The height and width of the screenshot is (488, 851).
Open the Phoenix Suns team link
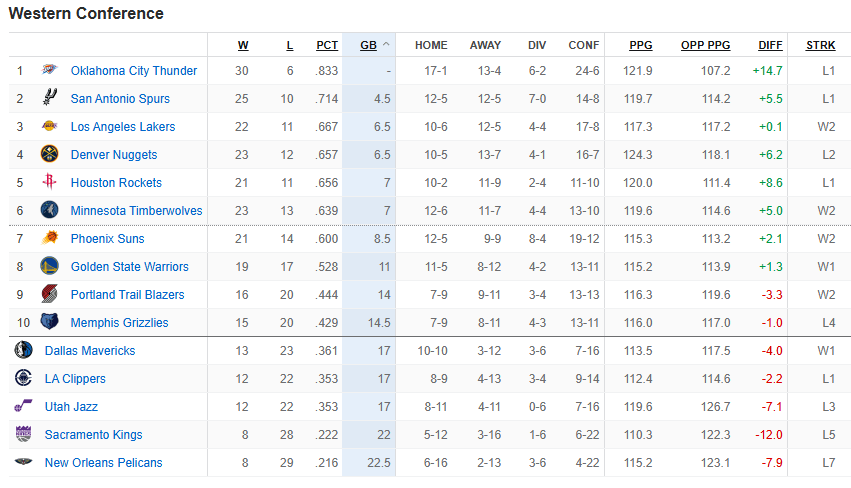tap(107, 238)
